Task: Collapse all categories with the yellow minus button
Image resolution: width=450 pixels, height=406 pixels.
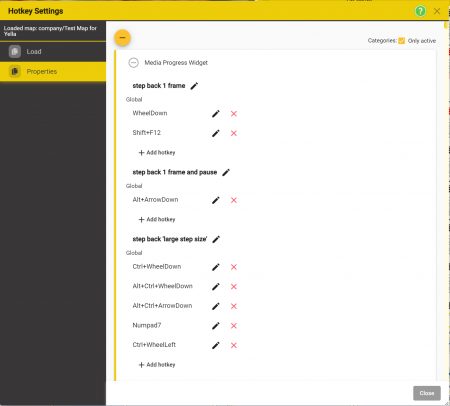Action: tap(122, 38)
